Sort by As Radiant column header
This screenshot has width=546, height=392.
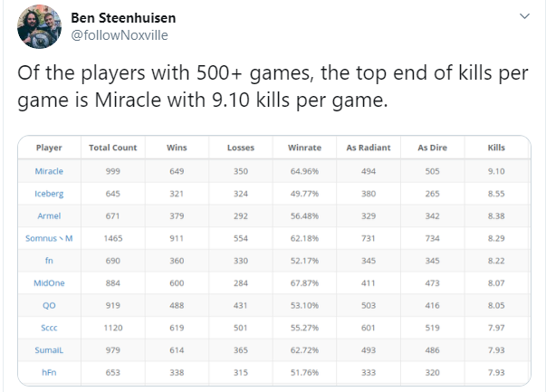369,148
